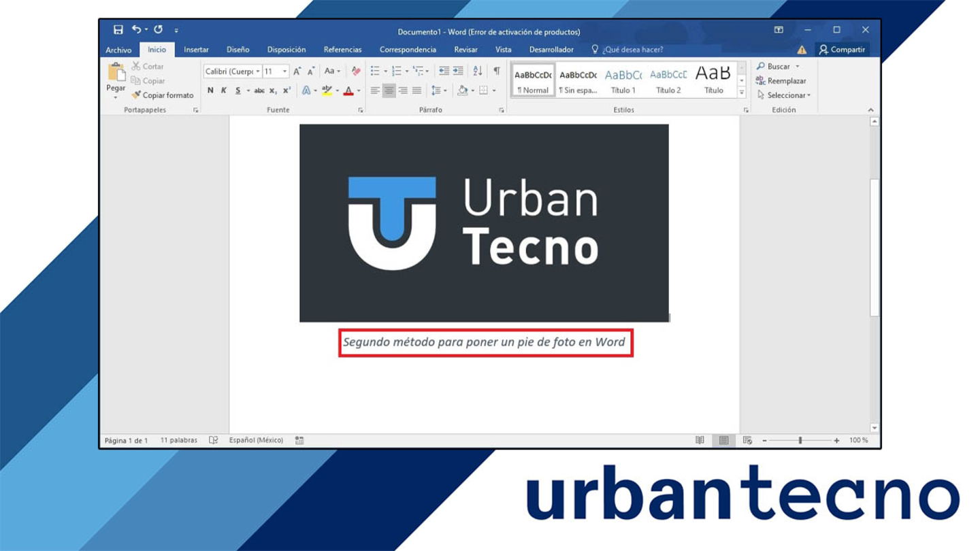Expand the bullets list dropdown arrow
Image resolution: width=980 pixels, height=551 pixels.
[x=385, y=71]
